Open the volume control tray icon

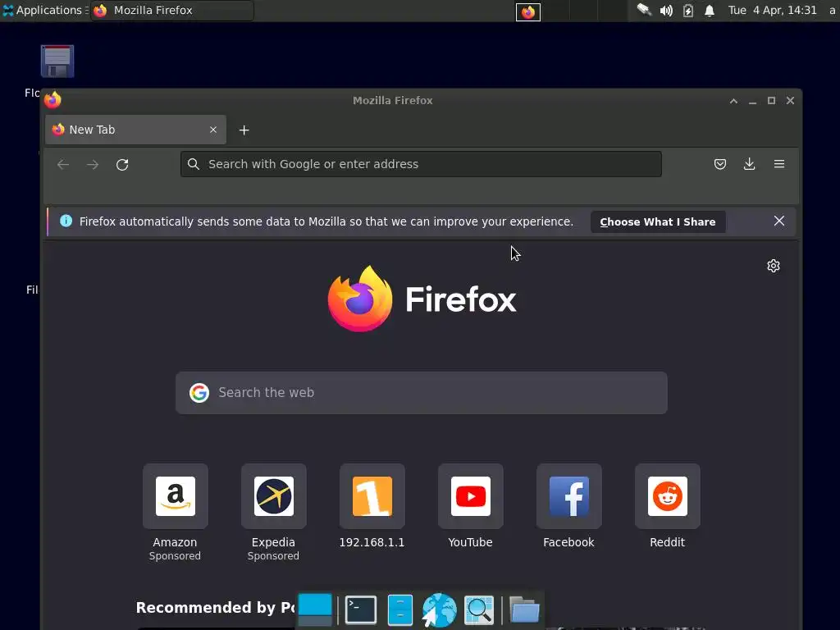(x=666, y=11)
